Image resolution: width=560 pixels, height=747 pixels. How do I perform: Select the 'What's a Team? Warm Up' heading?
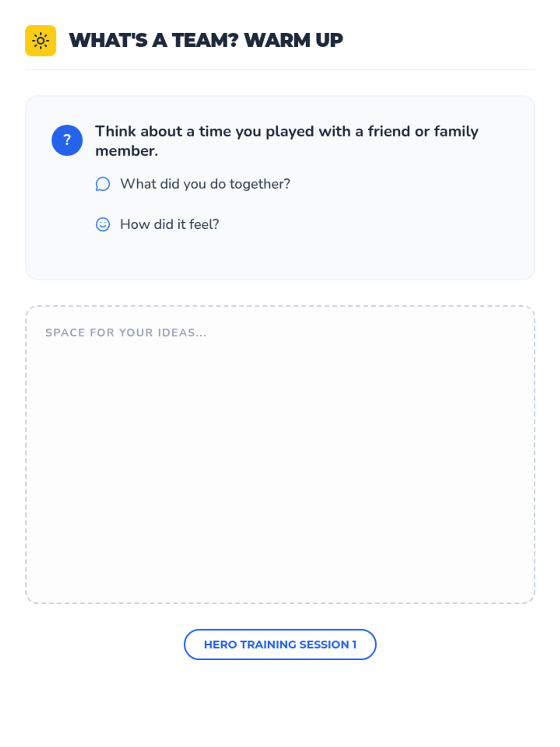tap(206, 41)
